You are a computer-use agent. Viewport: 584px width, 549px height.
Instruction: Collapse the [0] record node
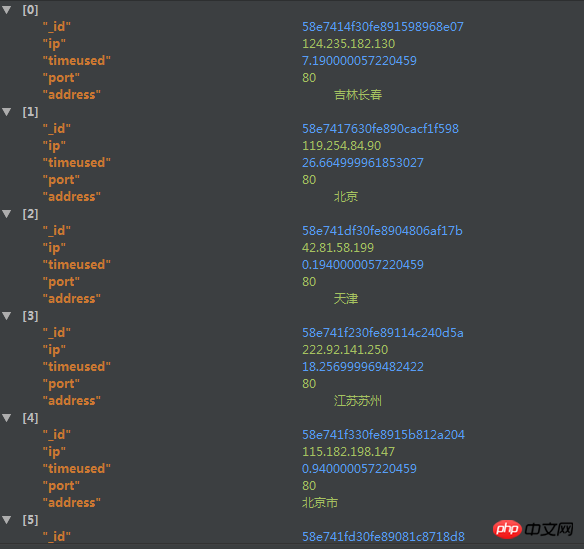(6, 10)
